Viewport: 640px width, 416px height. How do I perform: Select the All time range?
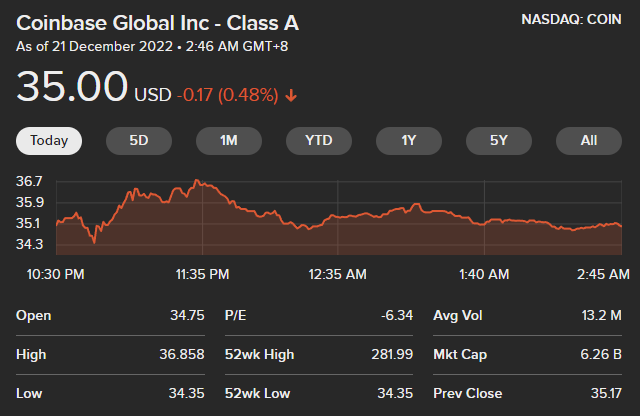click(x=589, y=141)
